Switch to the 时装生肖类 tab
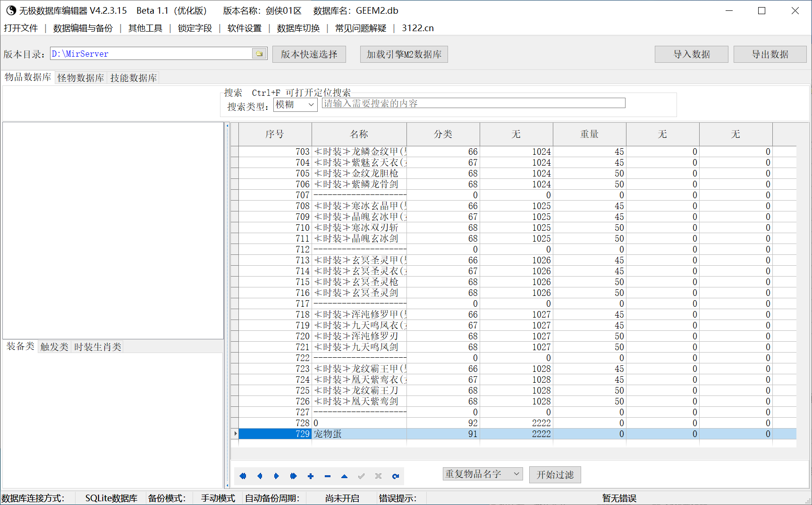 click(98, 347)
